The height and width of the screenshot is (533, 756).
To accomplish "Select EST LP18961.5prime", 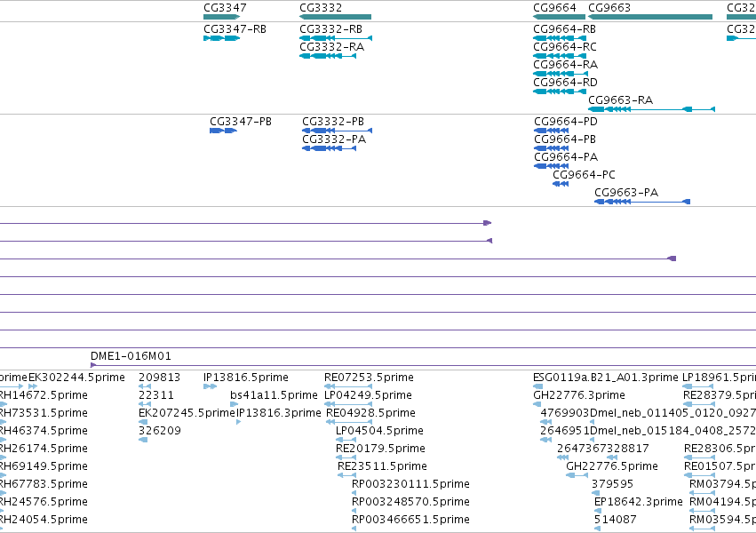I will point(719,378).
